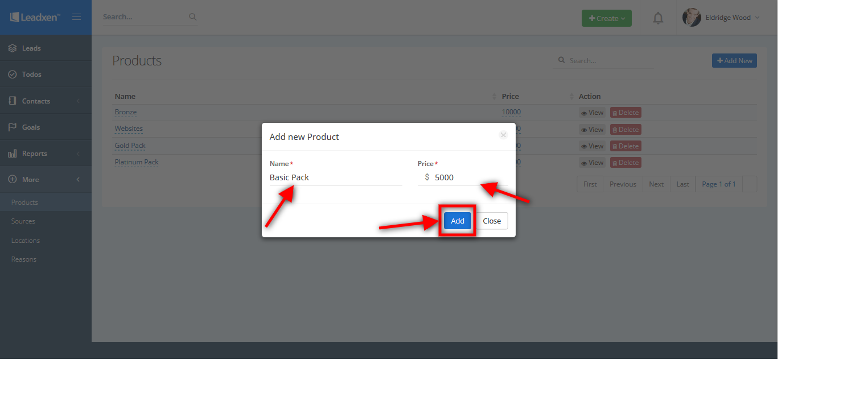View the Platinum Pack product
The width and height of the screenshot is (868, 401).
(x=593, y=163)
